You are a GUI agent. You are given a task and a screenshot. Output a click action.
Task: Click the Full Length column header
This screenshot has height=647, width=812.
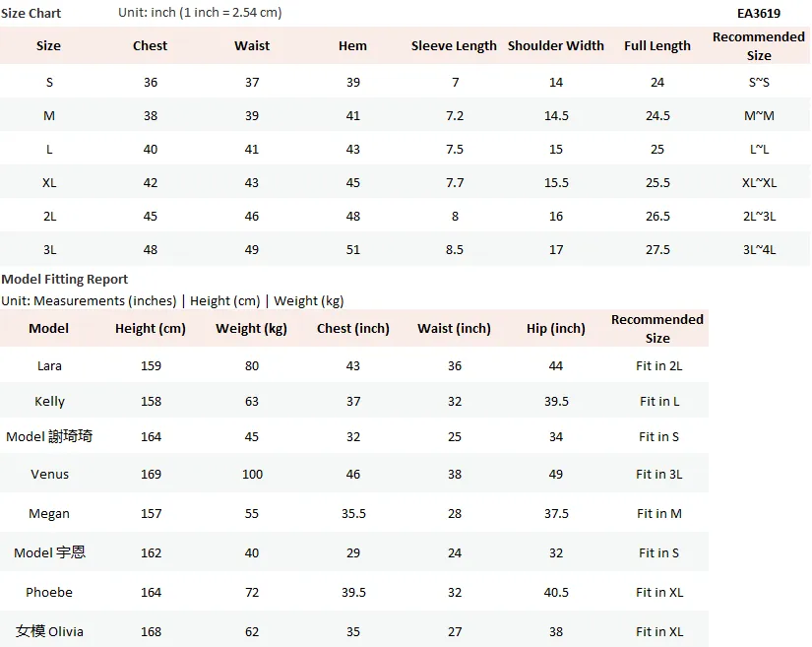pos(657,46)
